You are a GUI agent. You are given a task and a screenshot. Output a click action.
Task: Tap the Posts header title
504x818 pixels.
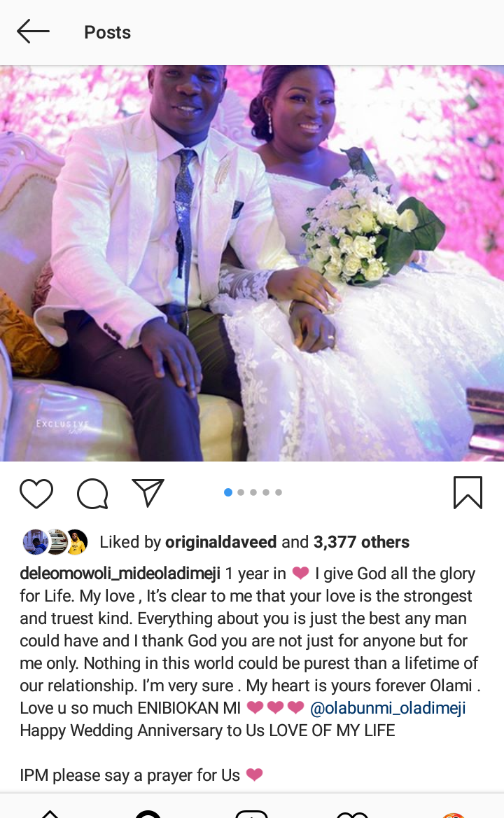coord(107,32)
